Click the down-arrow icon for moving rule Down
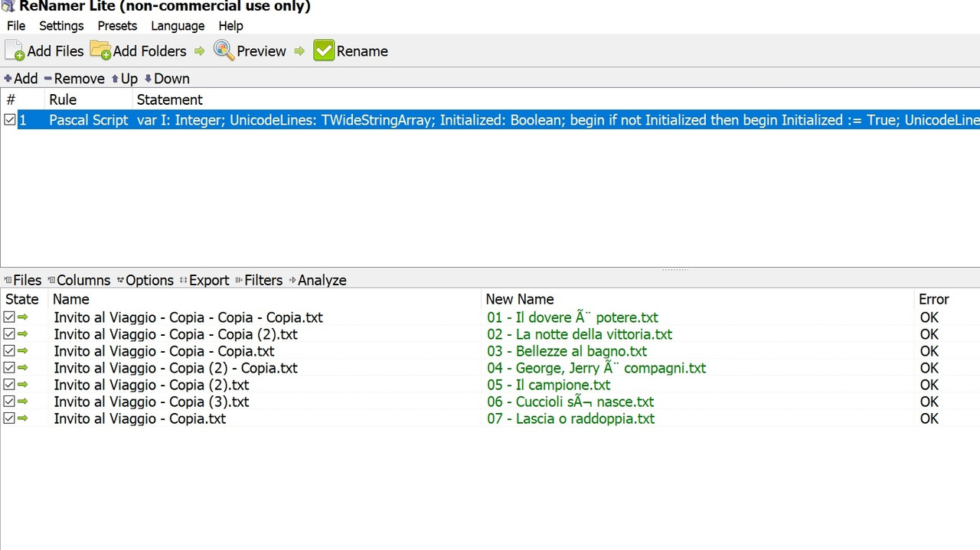The height and width of the screenshot is (550, 980). [148, 79]
